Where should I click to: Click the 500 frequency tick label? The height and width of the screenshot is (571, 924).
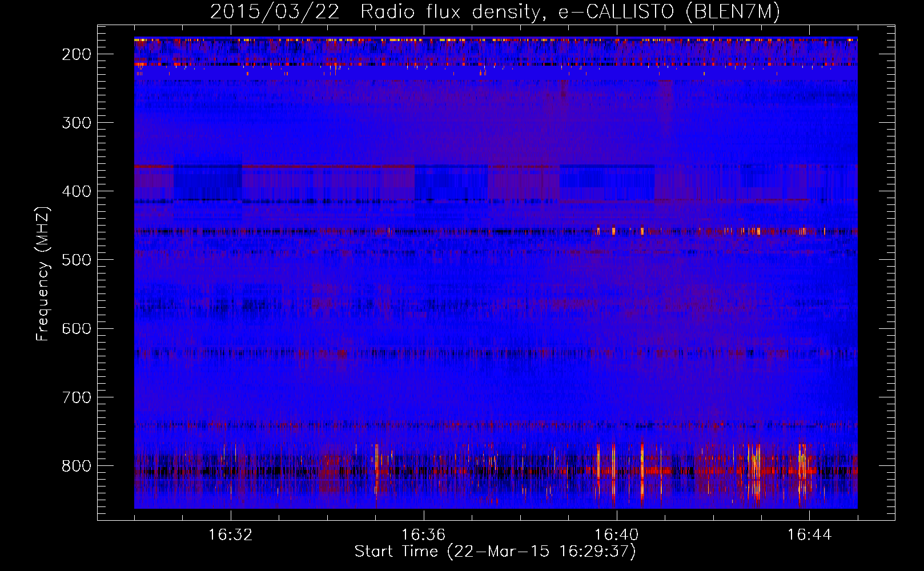[x=77, y=260]
